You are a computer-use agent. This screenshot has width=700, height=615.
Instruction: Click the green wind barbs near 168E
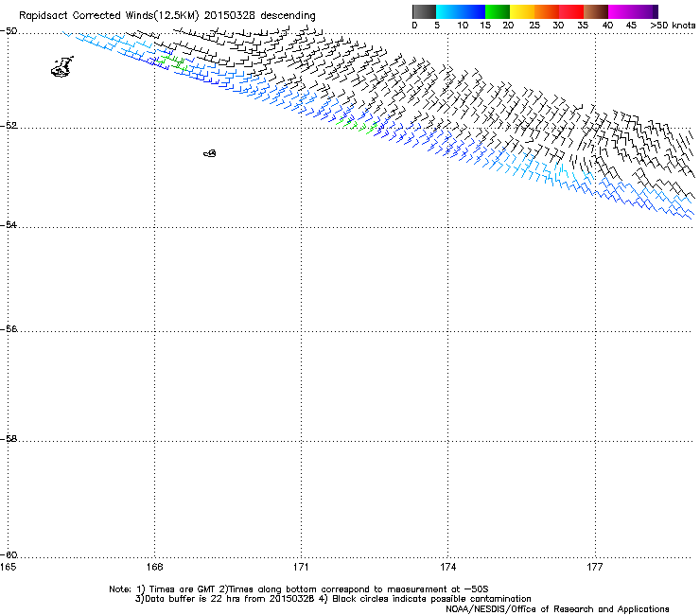[x=172, y=61]
